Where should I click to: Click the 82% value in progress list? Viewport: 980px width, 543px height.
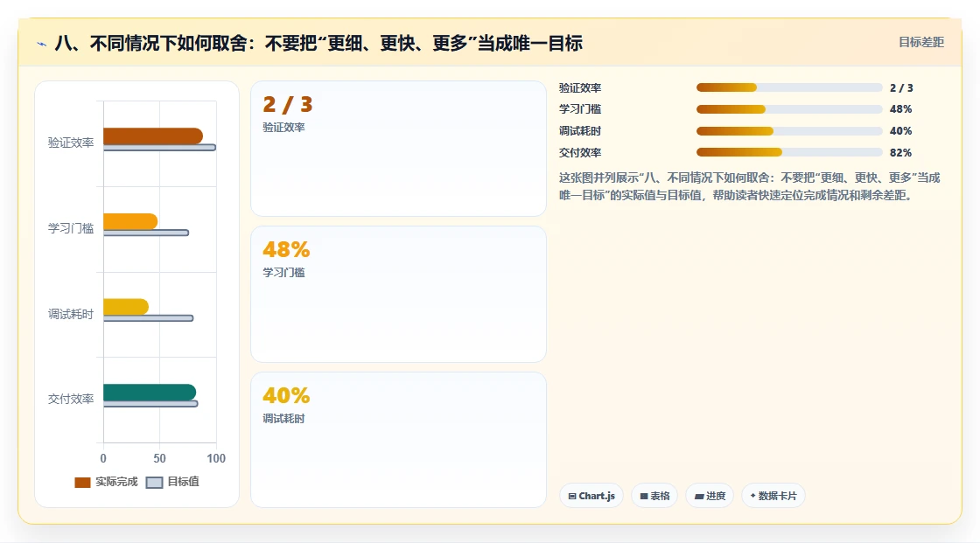tap(900, 152)
